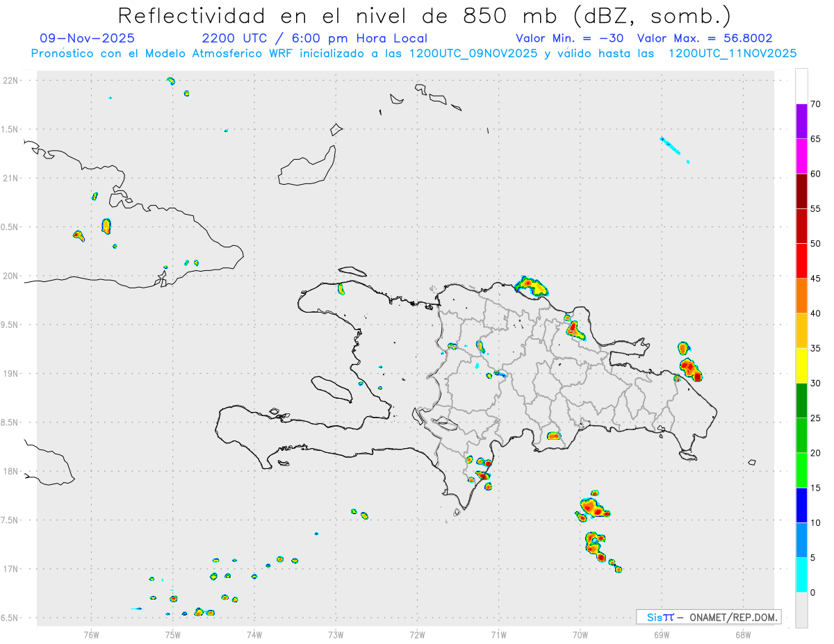
Task: Click the lime green 15–20 dBZ colorbar segment
Action: click(801, 470)
